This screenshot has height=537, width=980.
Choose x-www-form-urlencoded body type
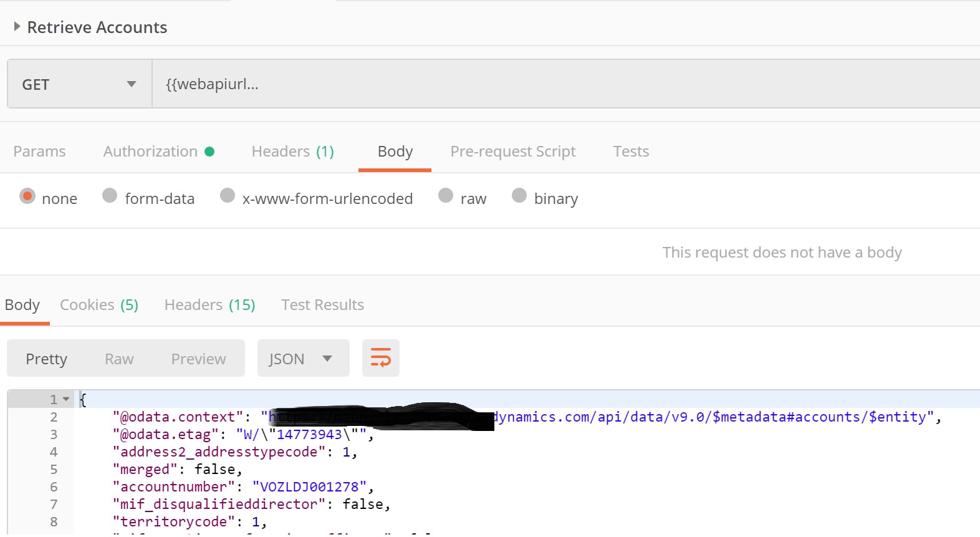[228, 196]
